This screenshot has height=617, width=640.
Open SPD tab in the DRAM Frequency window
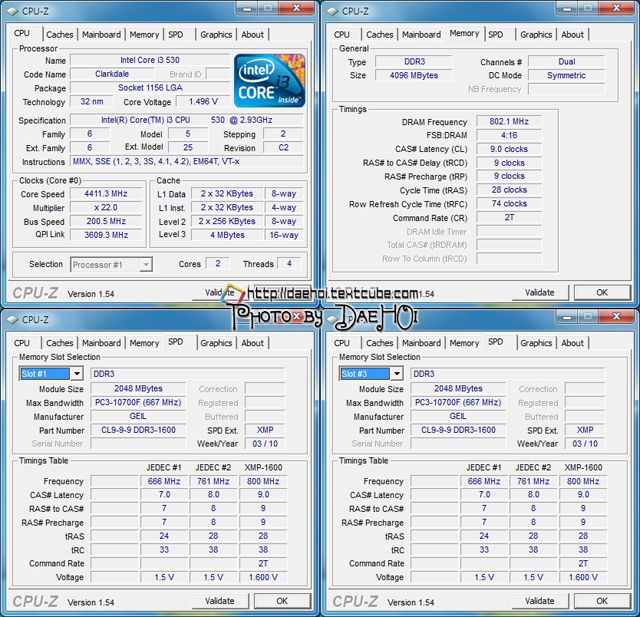pos(496,35)
